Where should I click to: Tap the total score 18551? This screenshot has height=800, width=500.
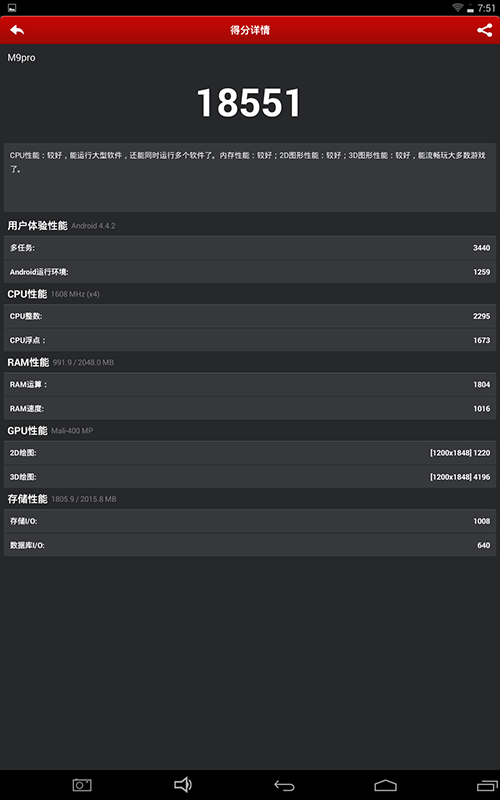249,103
